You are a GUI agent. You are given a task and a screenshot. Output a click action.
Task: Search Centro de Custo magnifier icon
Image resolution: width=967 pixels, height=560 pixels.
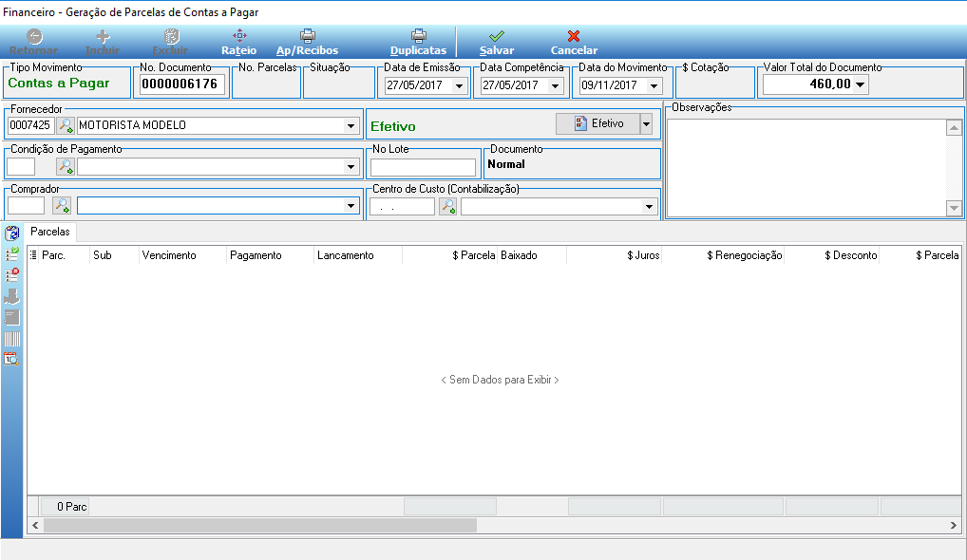click(447, 206)
